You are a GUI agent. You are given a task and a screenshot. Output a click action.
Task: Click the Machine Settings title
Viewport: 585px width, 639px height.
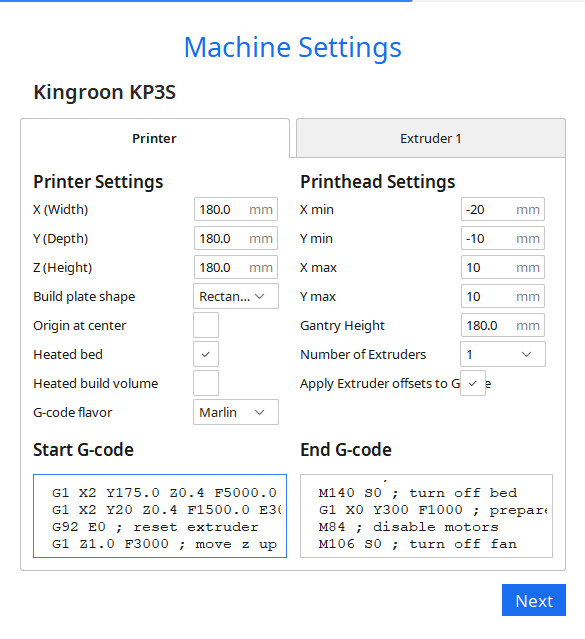(x=293, y=48)
